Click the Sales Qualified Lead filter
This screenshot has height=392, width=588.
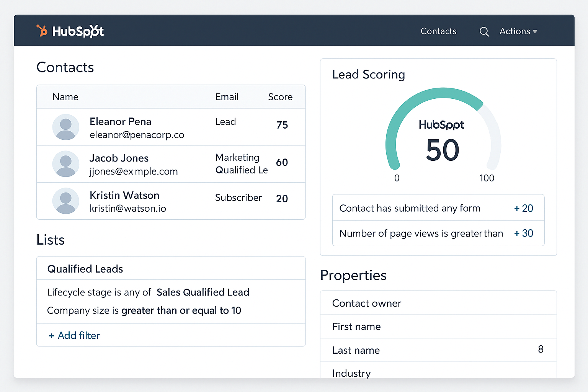tap(203, 292)
